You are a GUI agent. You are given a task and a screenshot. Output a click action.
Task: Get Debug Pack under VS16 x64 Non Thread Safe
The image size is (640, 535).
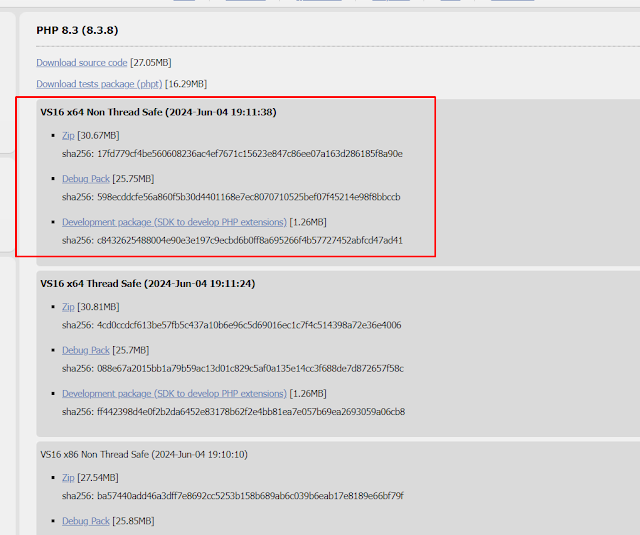tap(86, 179)
